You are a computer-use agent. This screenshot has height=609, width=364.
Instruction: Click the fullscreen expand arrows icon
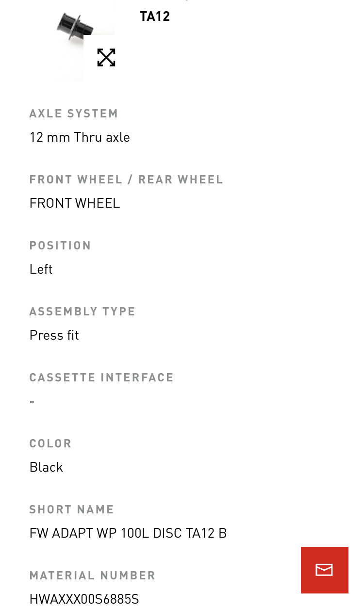coord(106,57)
